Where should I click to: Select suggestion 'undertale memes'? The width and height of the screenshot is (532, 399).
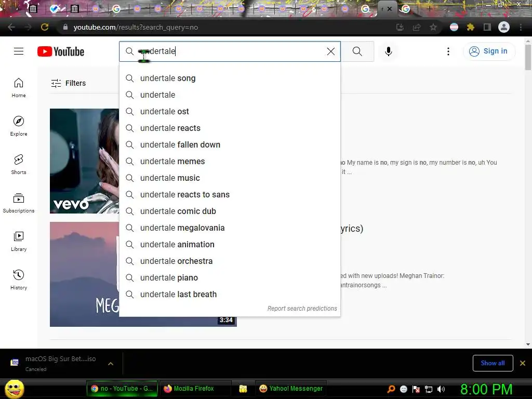(230, 162)
